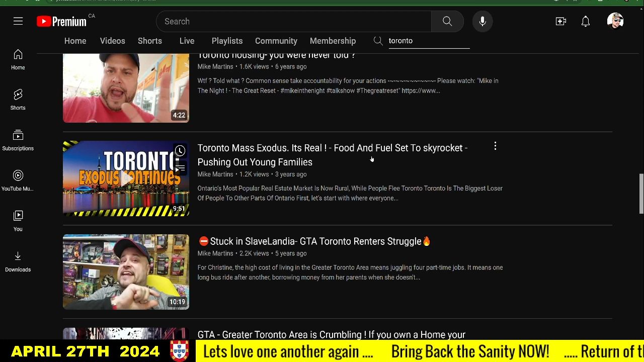Click the YouTube Premium logo
644x362 pixels.
point(62,21)
